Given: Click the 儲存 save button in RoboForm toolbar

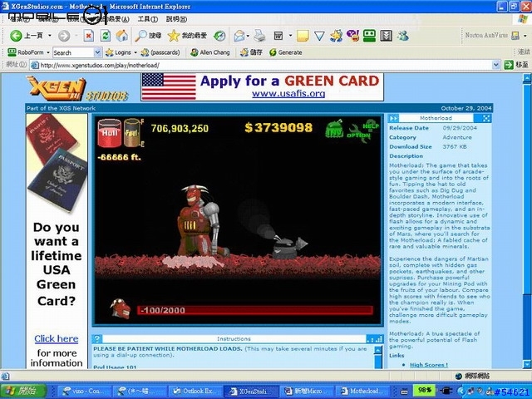Looking at the screenshot, I should [251, 52].
